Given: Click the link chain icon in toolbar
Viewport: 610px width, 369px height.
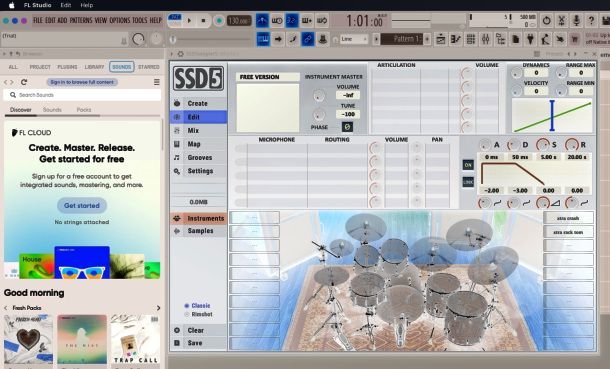Looking at the screenshot, I should pos(308,39).
